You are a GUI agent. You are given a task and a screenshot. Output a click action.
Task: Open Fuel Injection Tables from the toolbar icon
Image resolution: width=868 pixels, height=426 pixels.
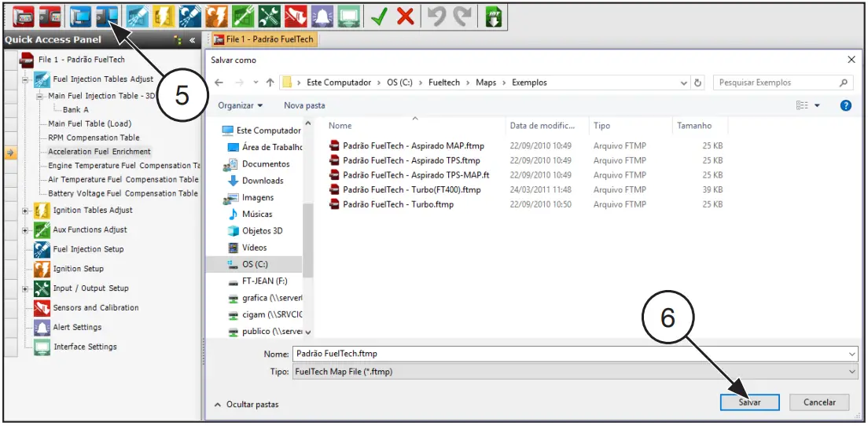[x=138, y=17]
